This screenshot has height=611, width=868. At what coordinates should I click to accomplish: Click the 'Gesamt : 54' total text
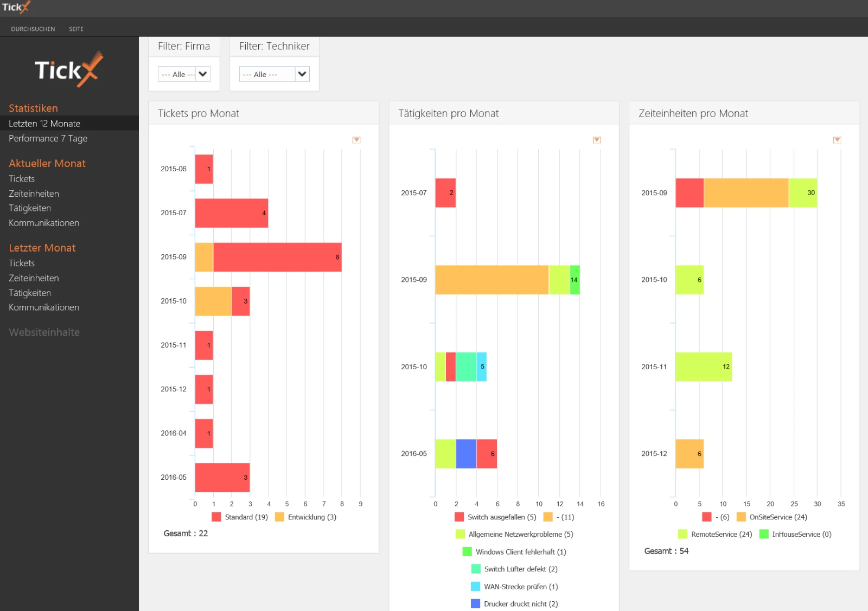point(666,551)
